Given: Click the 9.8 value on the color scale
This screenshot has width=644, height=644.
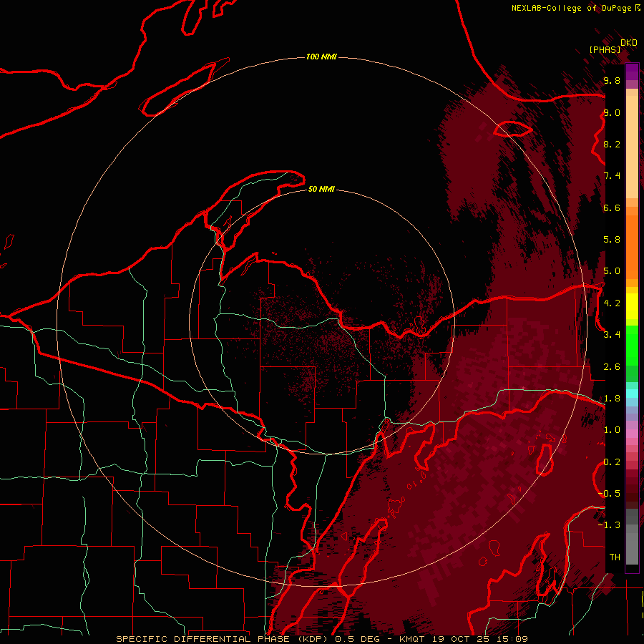Looking at the screenshot, I should click(612, 80).
